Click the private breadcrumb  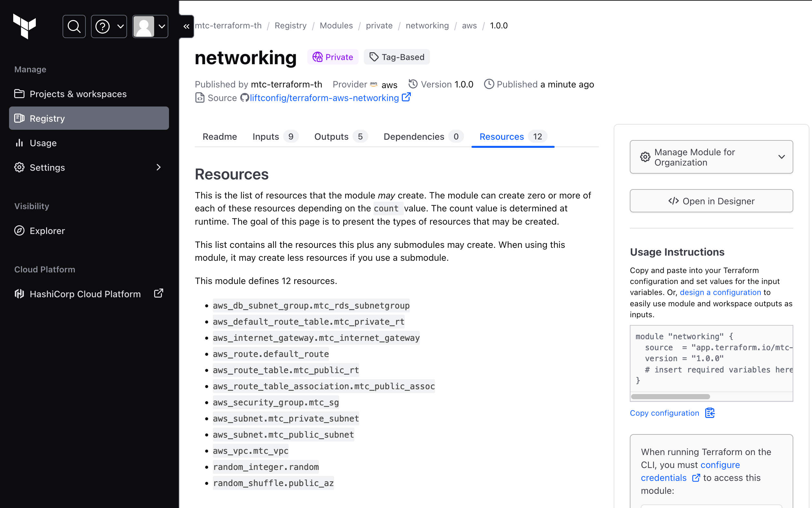point(379,25)
